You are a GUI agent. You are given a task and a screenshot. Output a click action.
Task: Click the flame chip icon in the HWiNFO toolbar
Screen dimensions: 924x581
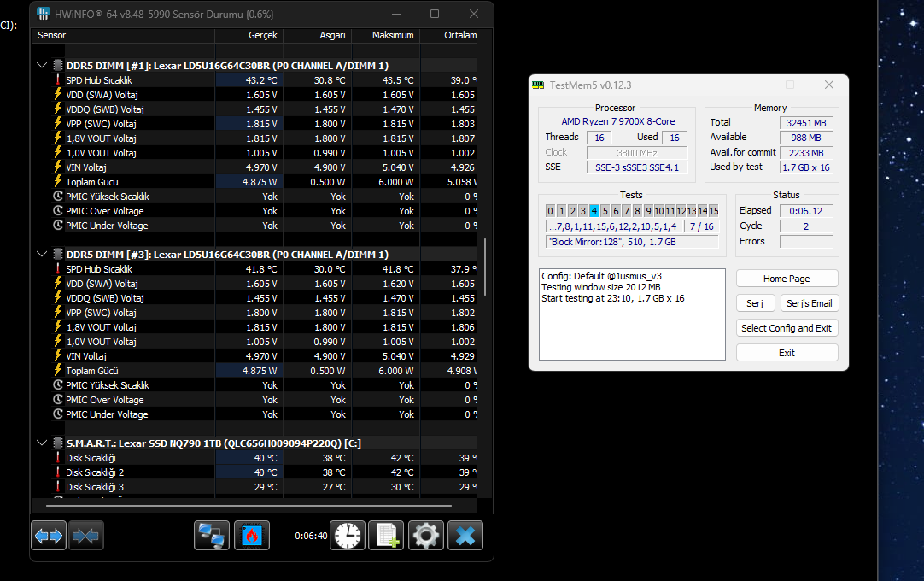(252, 536)
